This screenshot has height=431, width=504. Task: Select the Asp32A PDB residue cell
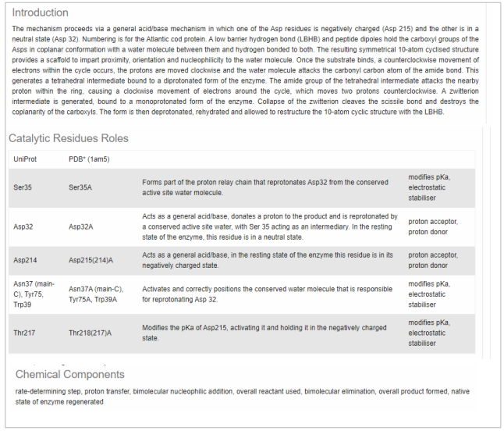tap(81, 226)
